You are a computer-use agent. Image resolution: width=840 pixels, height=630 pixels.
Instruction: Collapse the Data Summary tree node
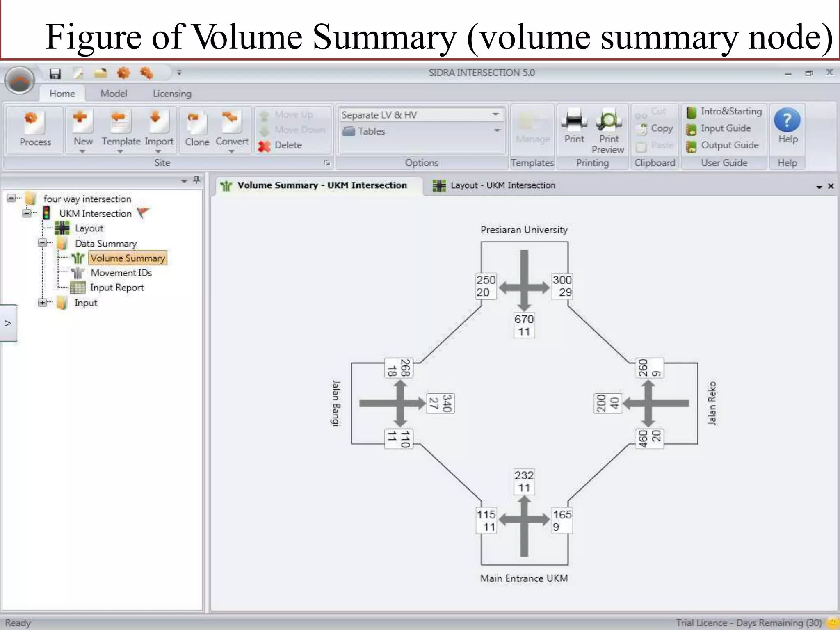(42, 243)
